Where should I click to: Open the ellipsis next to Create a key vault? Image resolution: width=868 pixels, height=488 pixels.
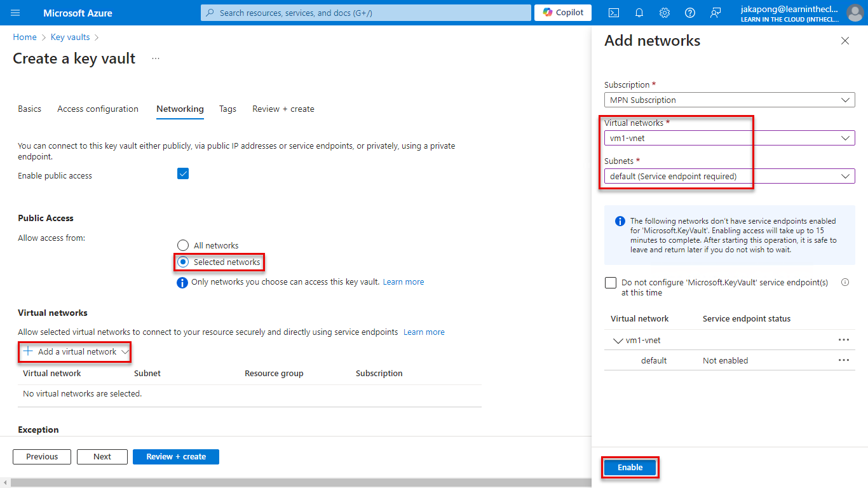156,58
